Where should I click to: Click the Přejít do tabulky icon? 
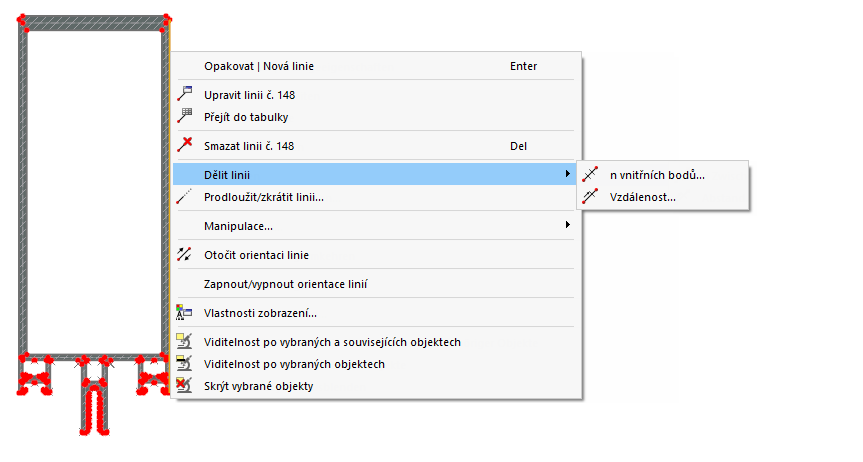[x=184, y=117]
